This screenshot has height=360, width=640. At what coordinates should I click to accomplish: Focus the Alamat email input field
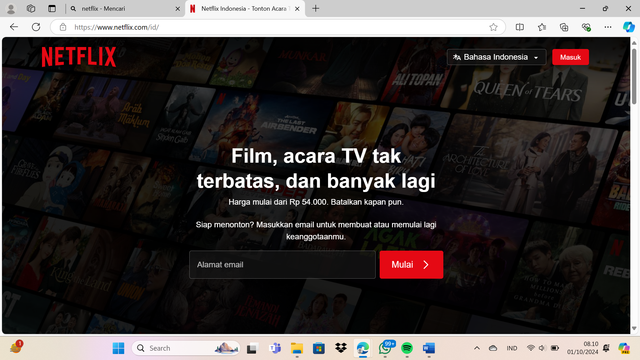pyautogui.click(x=282, y=264)
